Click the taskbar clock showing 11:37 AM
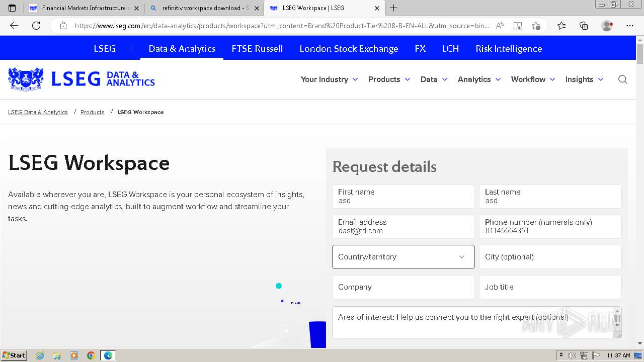644x362 pixels. click(618, 355)
